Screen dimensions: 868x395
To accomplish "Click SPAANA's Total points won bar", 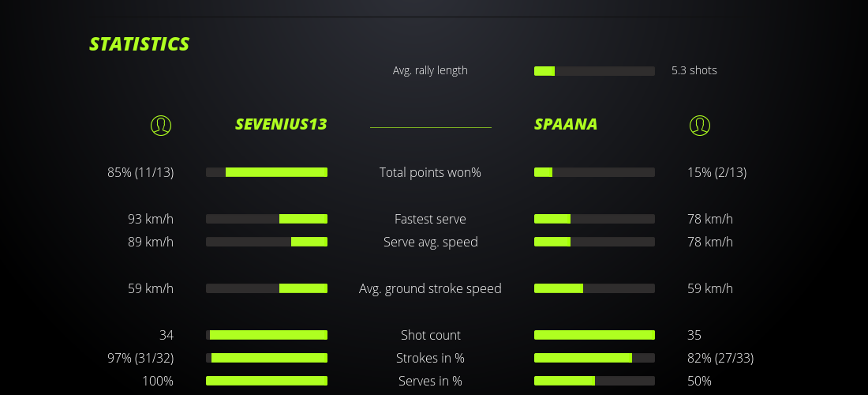I will (x=594, y=172).
